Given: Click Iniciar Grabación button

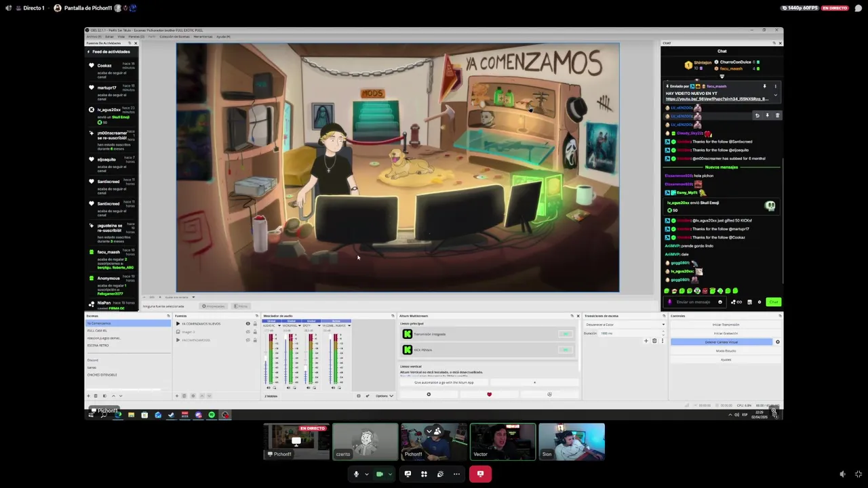Looking at the screenshot, I should (726, 333).
